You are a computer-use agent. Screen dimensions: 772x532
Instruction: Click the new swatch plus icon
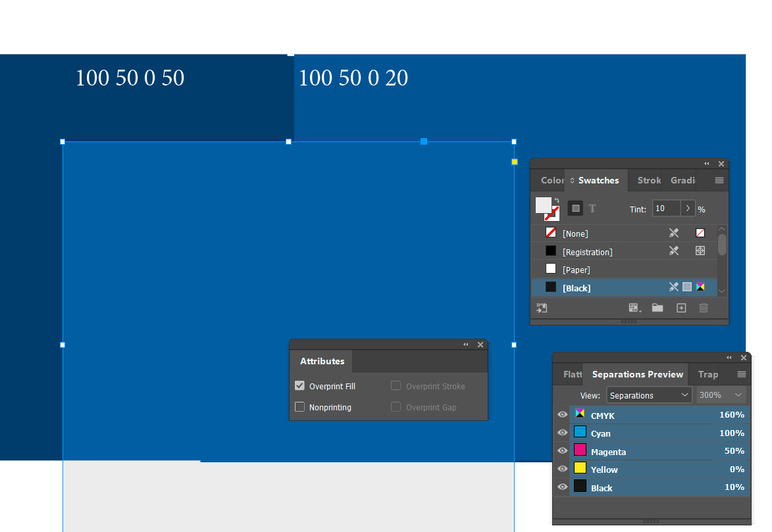[x=681, y=308]
